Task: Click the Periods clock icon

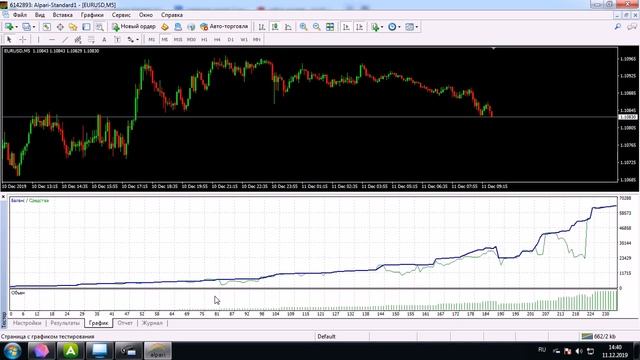Action: point(392,27)
